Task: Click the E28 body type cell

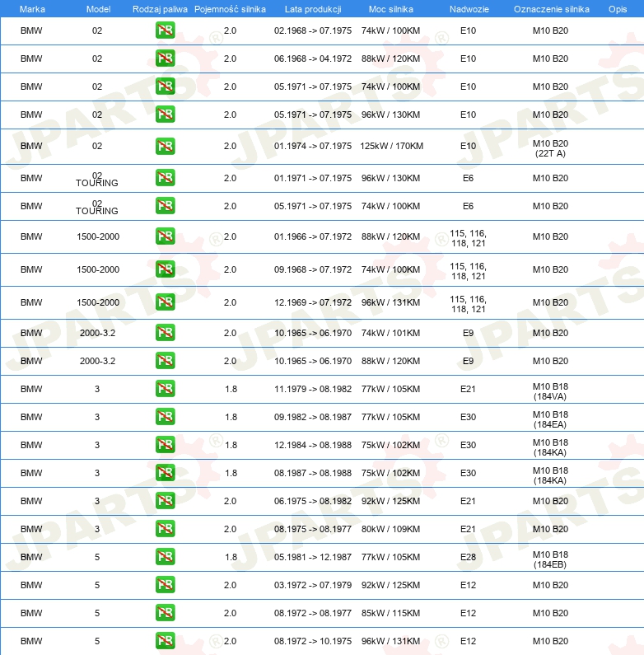Action: [x=468, y=557]
